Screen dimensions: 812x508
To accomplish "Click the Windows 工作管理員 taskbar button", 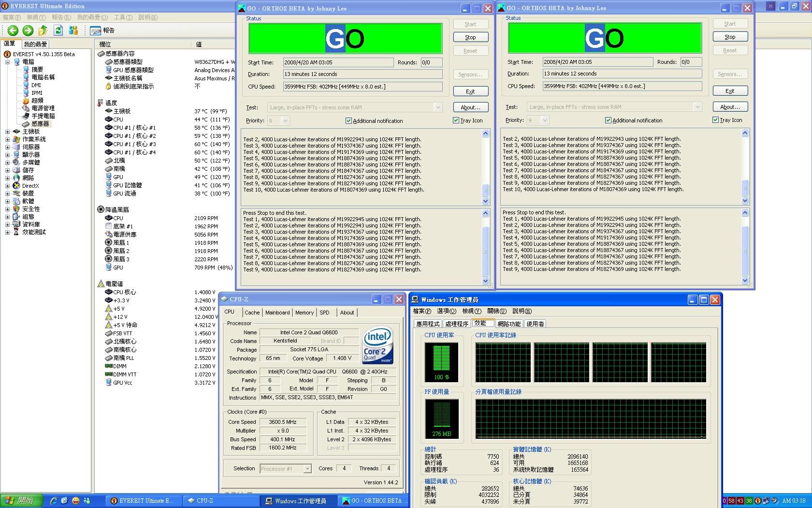I will point(299,501).
